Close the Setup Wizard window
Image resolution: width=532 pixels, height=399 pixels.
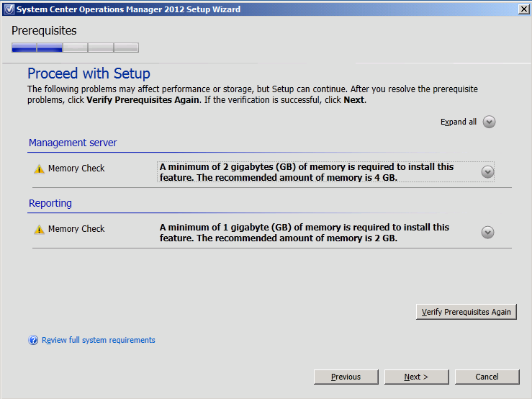pyautogui.click(x=524, y=9)
